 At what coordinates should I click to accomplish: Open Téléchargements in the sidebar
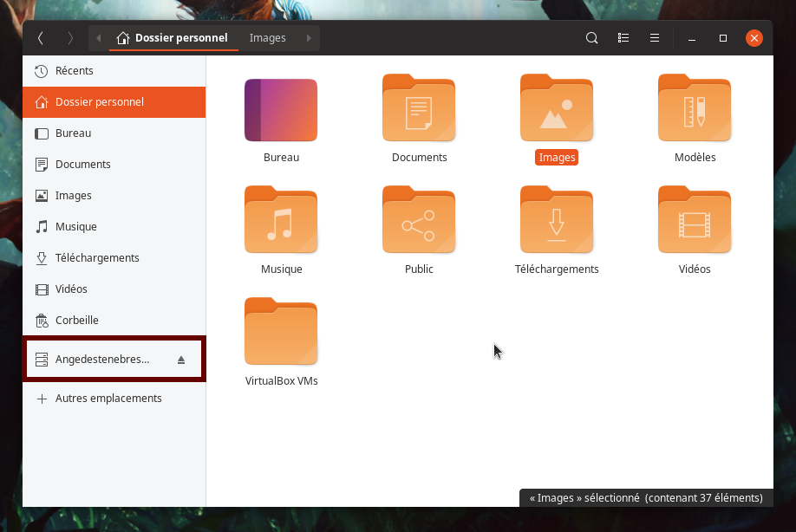(96, 258)
